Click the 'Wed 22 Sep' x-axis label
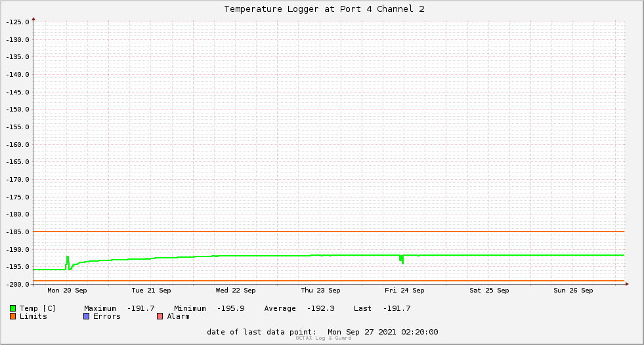The height and width of the screenshot is (345, 644). [236, 291]
